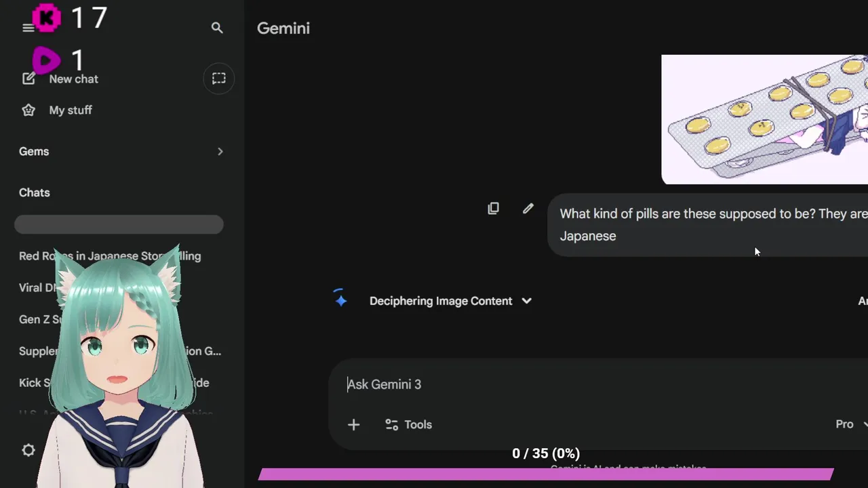
Task: Click the Gemini title text
Action: point(283,28)
